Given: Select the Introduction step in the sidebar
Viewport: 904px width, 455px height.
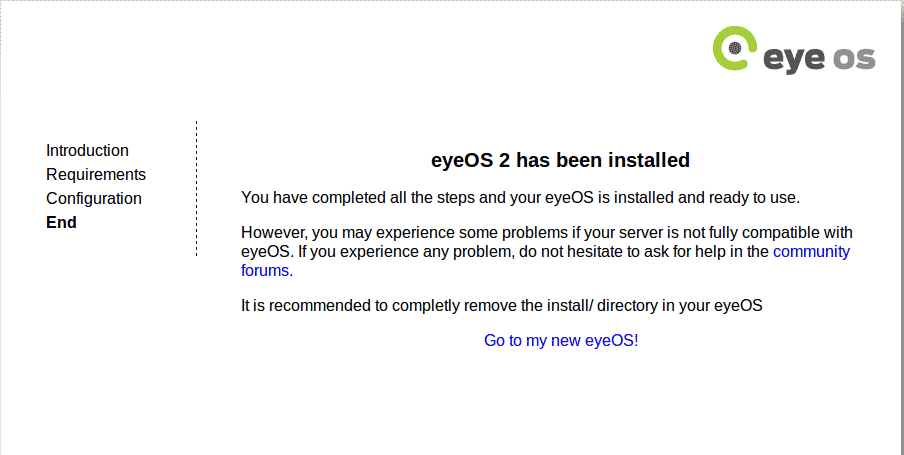Looking at the screenshot, I should [x=87, y=151].
